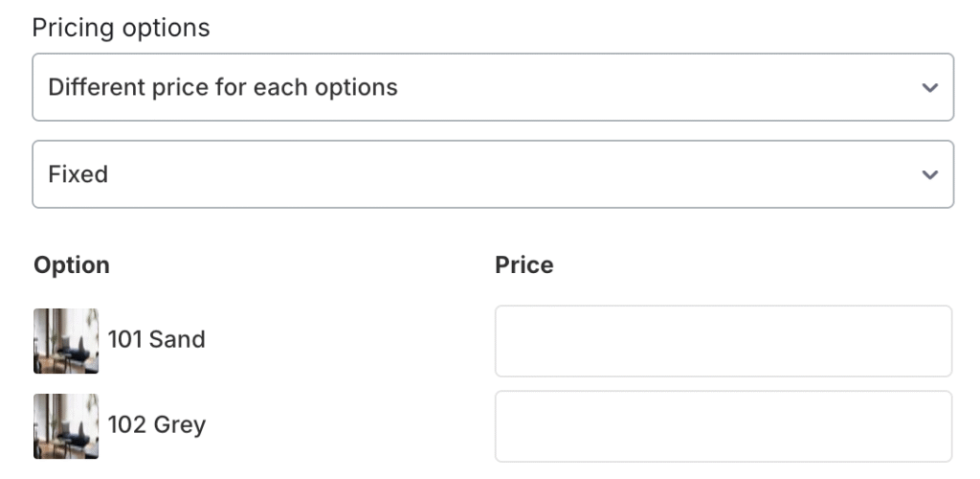The image size is (980, 479).
Task: Click the "102 Grey" option name
Action: point(156,425)
